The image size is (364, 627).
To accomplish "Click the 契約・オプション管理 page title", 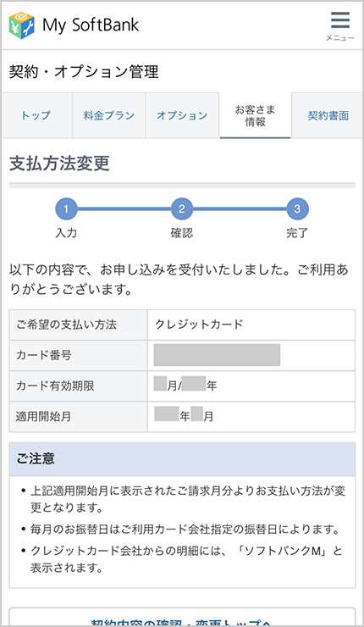I will (x=84, y=72).
